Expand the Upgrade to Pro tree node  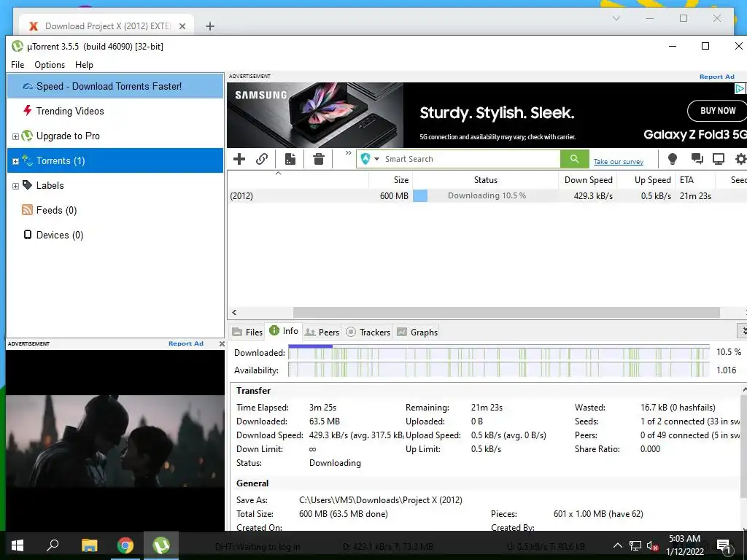point(15,136)
